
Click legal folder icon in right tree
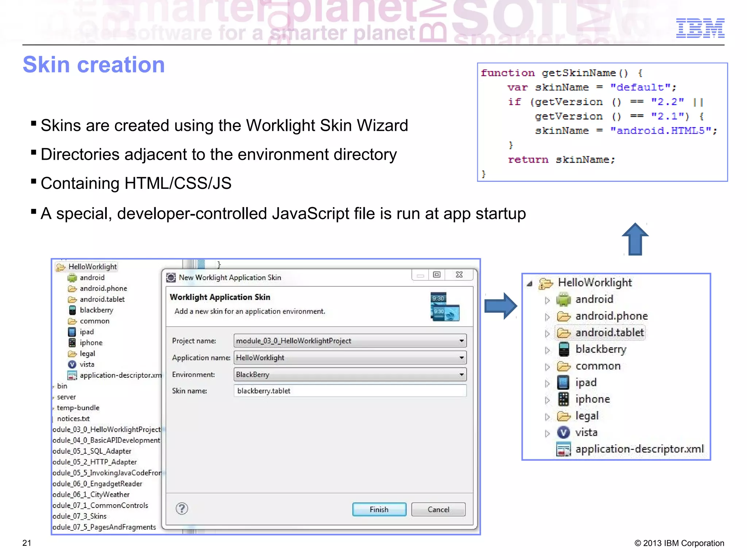click(x=564, y=416)
